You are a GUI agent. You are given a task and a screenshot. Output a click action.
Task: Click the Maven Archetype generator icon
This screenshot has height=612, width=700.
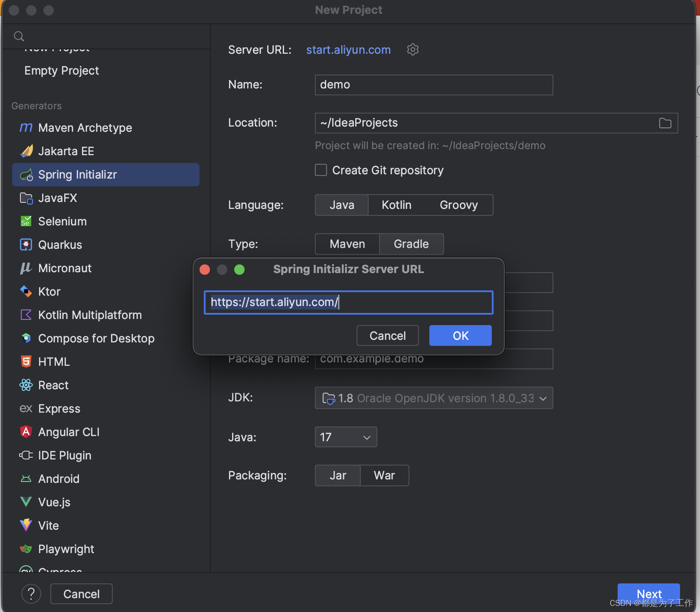coord(26,127)
